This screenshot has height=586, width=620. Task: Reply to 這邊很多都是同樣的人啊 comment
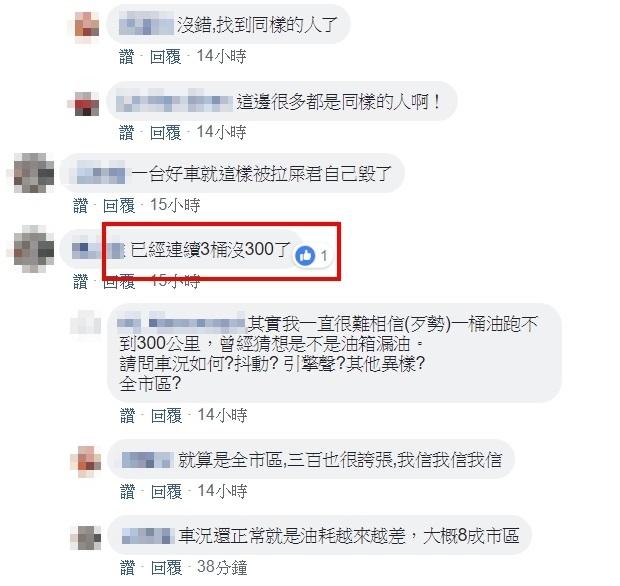click(x=166, y=132)
